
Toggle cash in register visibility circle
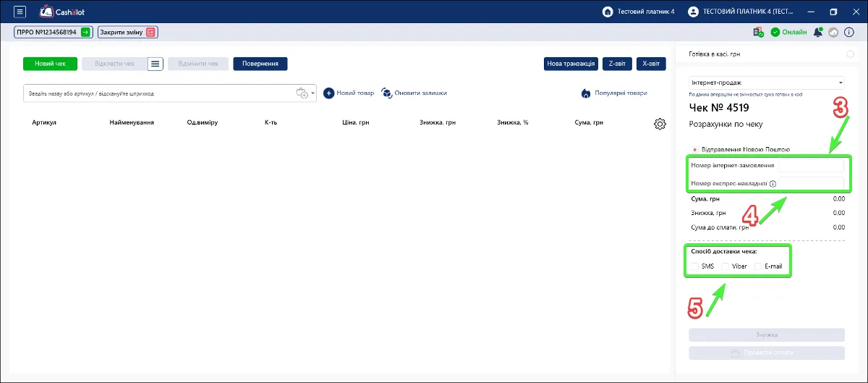point(850,54)
